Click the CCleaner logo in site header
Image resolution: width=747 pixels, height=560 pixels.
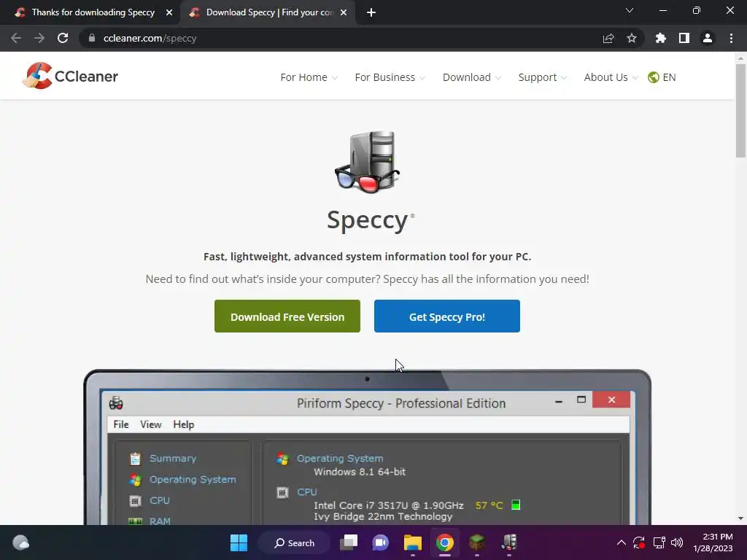pyautogui.click(x=70, y=76)
